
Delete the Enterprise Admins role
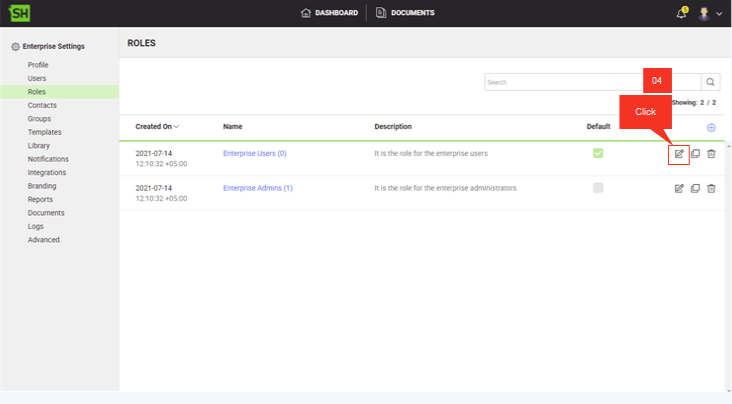711,188
